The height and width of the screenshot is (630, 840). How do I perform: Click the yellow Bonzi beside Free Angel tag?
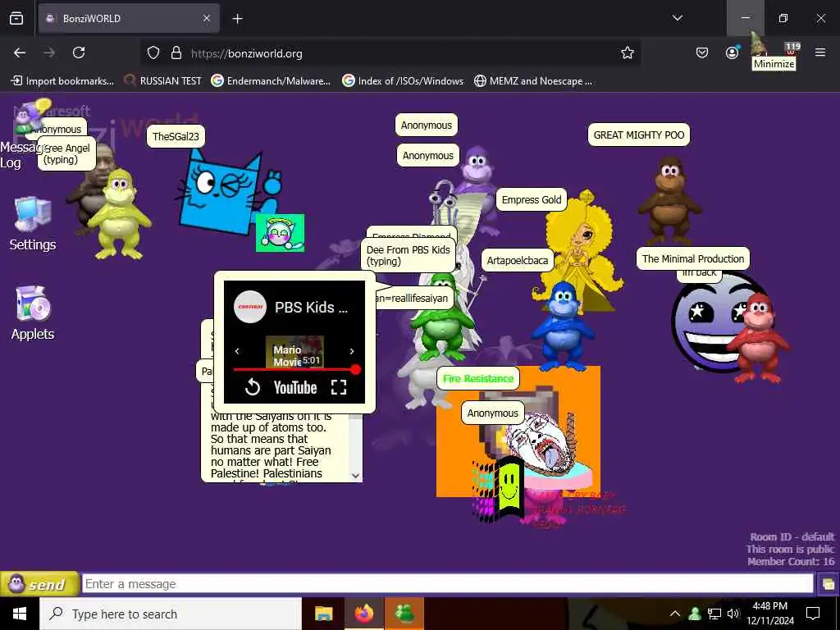point(119,214)
